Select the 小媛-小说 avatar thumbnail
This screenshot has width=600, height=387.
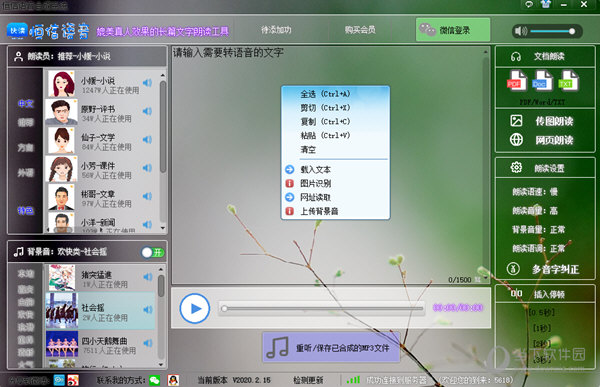[x=61, y=83]
